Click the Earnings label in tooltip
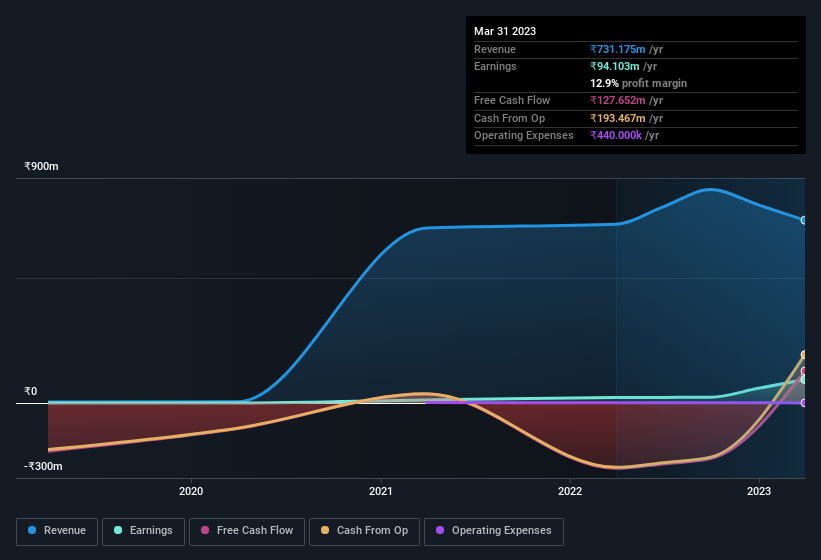821x560 pixels. pyautogui.click(x=495, y=66)
